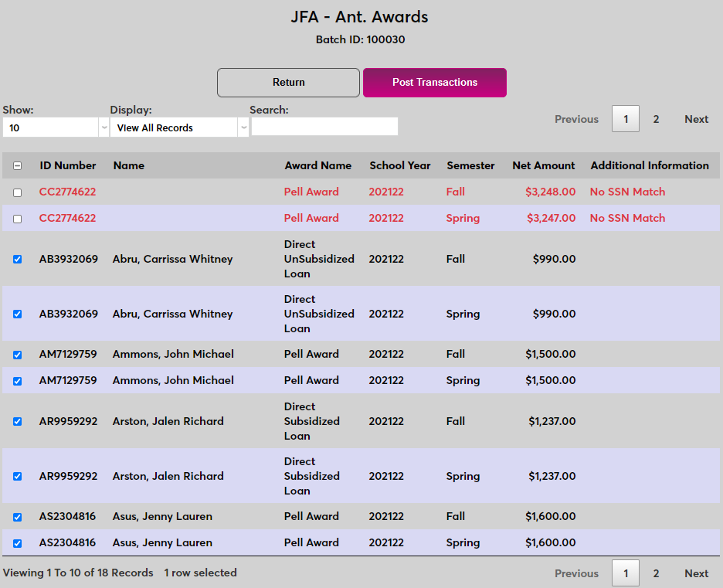The height and width of the screenshot is (588, 723).
Task: Toggle the select-all checkbox in the header
Action: coord(17,165)
